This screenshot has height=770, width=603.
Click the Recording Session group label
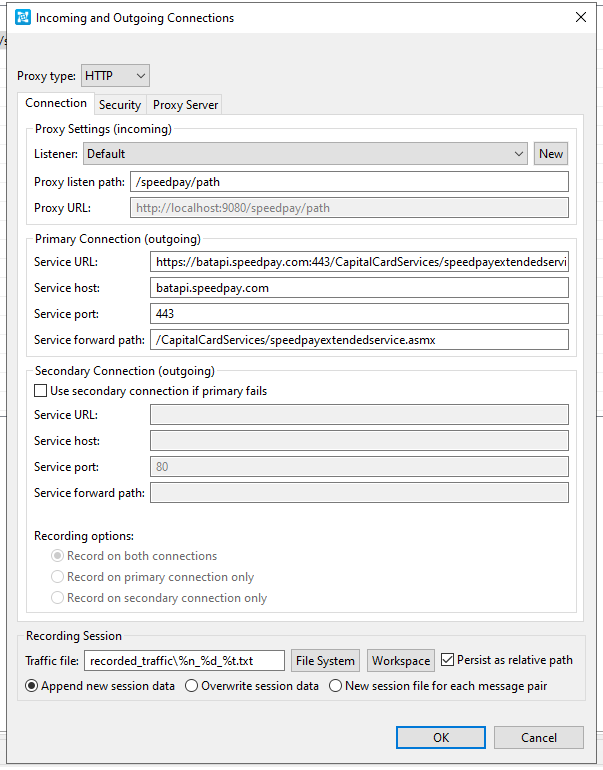pos(74,635)
